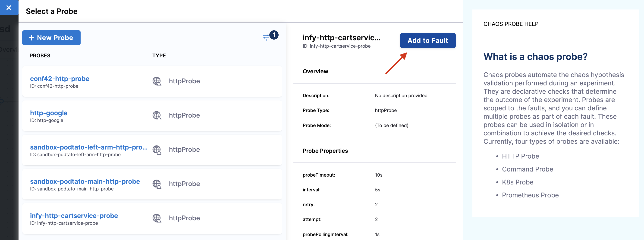Open the probe filter settings icon
This screenshot has height=240, width=644.
(267, 38)
